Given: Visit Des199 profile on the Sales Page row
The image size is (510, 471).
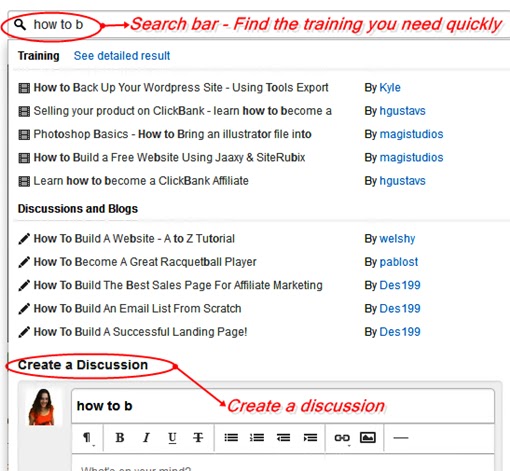Looking at the screenshot, I should click(400, 285).
